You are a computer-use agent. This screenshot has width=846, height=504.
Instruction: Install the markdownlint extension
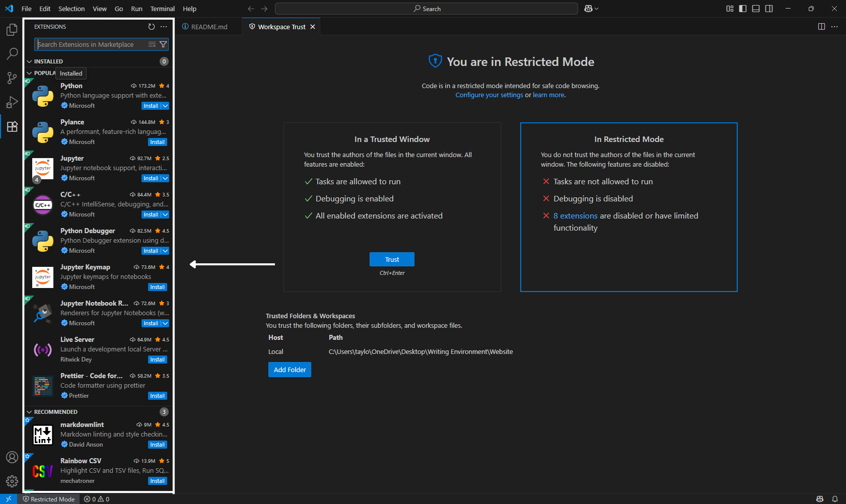pos(157,445)
